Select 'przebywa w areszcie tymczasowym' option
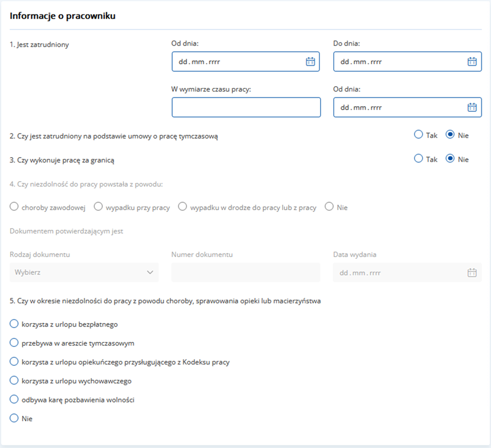This screenshot has height=448, width=491. tap(14, 342)
